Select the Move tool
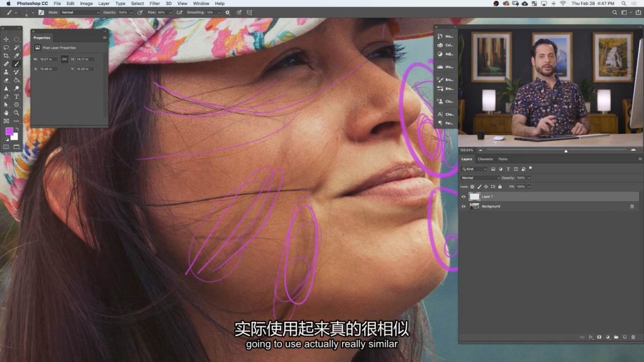Viewport: 644px width, 362px height. 6,39
